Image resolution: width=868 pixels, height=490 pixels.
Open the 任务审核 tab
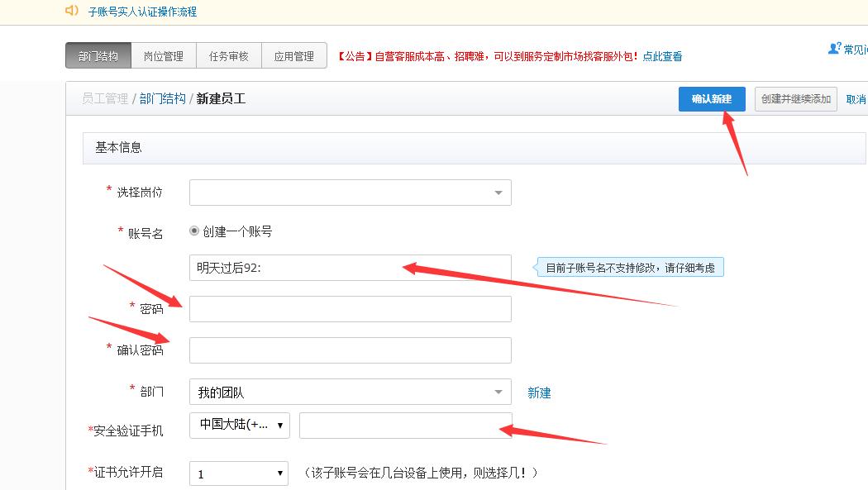[x=228, y=56]
